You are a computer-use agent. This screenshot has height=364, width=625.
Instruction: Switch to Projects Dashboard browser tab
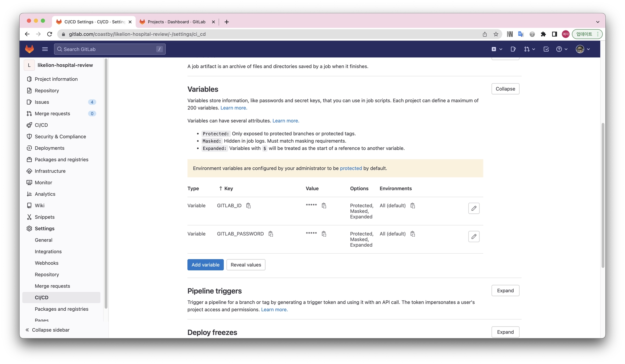[x=176, y=22]
